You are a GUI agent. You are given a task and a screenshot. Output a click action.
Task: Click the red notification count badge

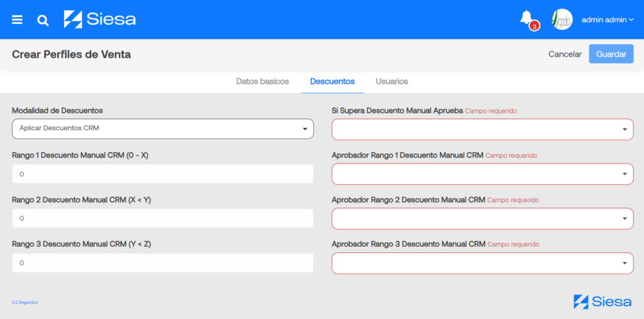point(534,26)
